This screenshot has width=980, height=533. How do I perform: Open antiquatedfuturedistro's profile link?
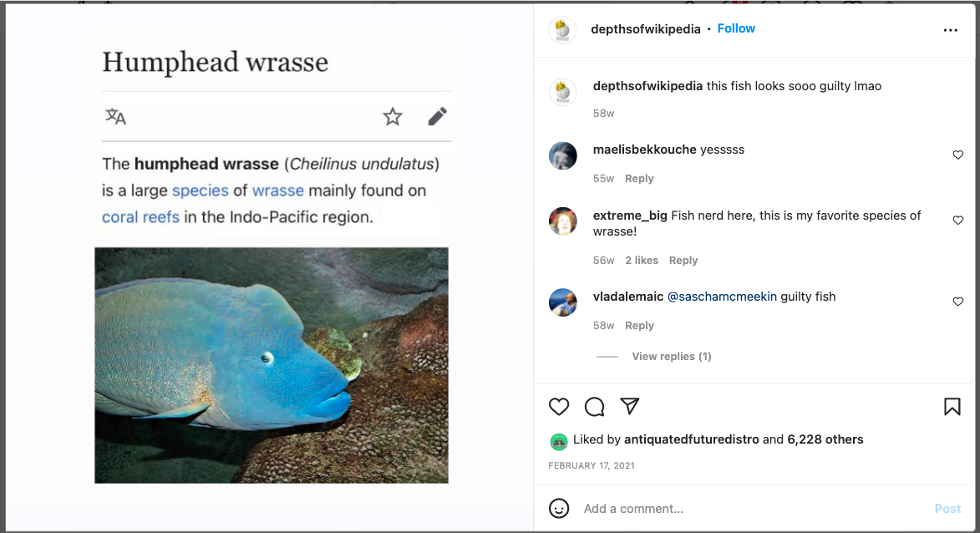click(x=691, y=439)
